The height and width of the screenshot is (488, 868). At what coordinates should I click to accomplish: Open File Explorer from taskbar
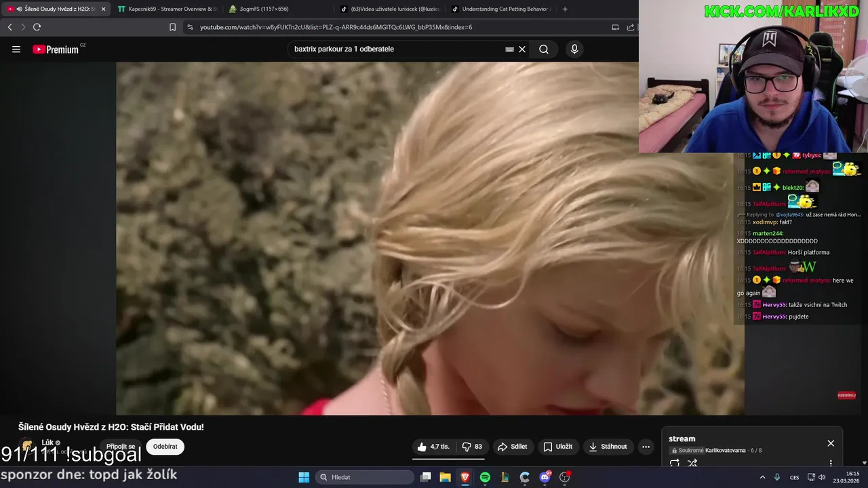[446, 477]
